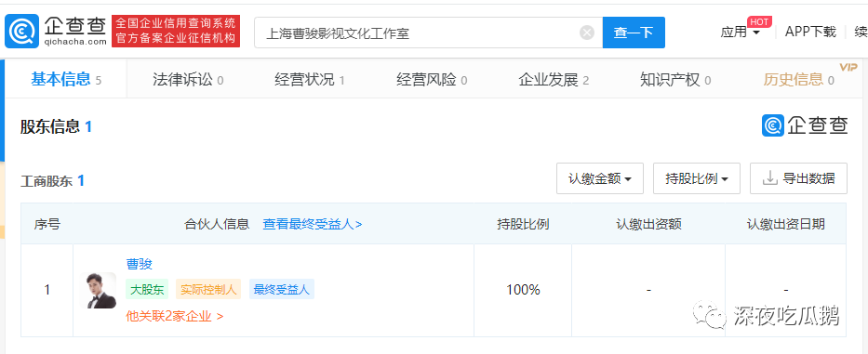Screen dimensions: 868x354
Task: Click the 查一下 search button
Action: coord(634,33)
